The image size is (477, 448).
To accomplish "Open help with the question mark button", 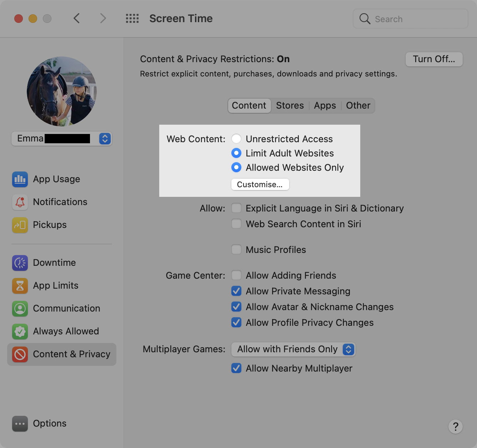I will coord(456,427).
